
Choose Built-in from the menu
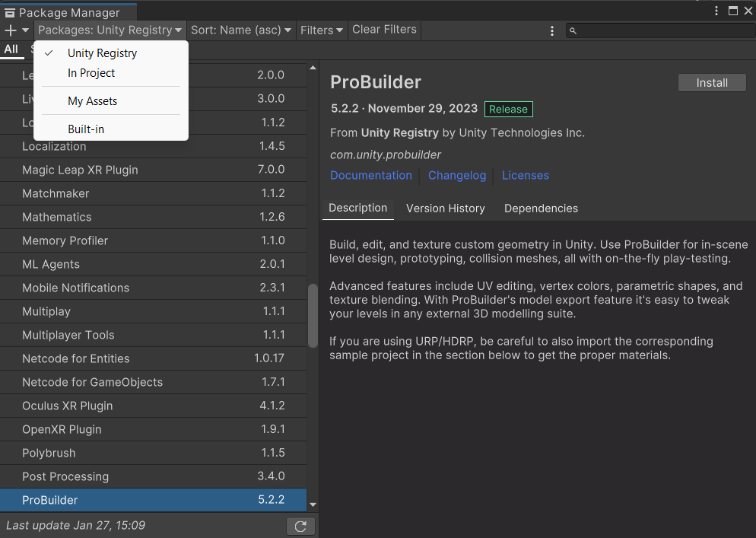[111, 129]
